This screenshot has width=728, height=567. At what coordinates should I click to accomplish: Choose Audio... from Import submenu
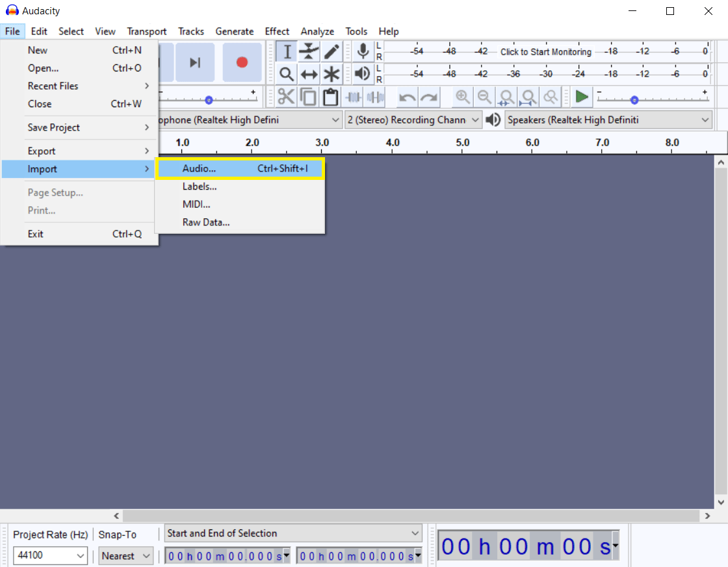tap(240, 168)
